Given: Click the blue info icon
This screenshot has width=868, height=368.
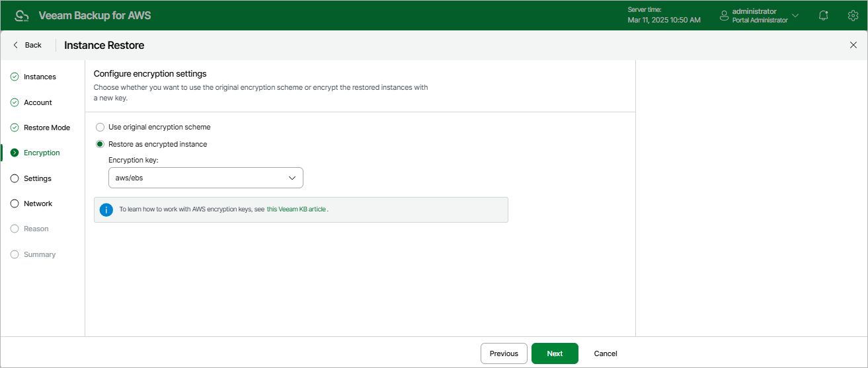Looking at the screenshot, I should [x=106, y=209].
